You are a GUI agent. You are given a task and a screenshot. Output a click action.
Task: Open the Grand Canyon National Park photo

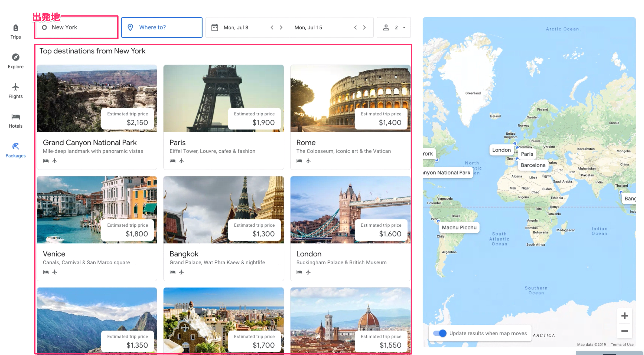coord(97,98)
